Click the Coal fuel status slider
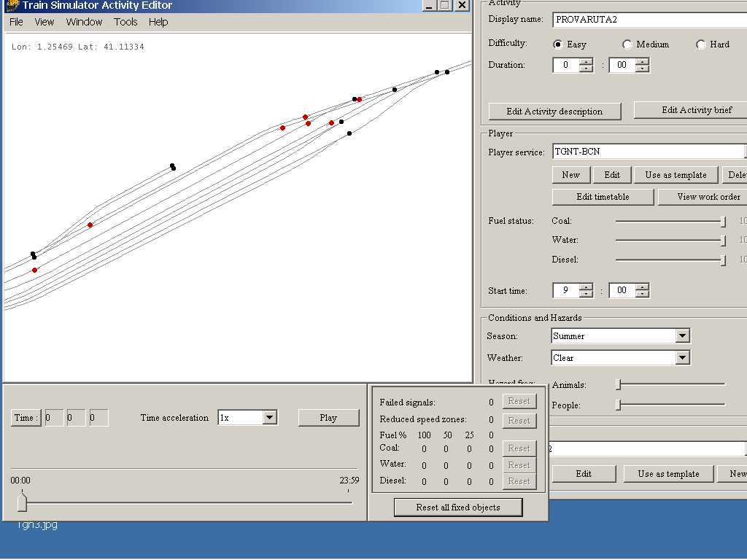 (x=723, y=222)
